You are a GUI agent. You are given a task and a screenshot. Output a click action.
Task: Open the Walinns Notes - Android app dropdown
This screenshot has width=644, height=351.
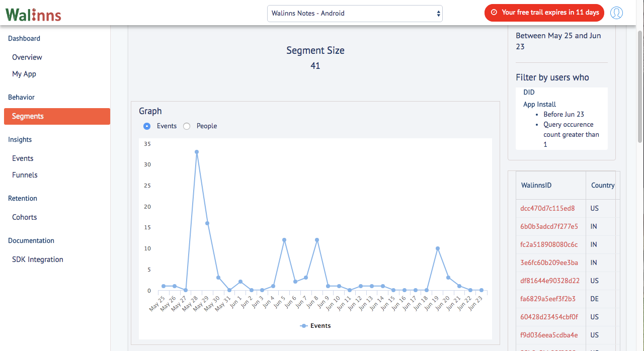pyautogui.click(x=355, y=14)
